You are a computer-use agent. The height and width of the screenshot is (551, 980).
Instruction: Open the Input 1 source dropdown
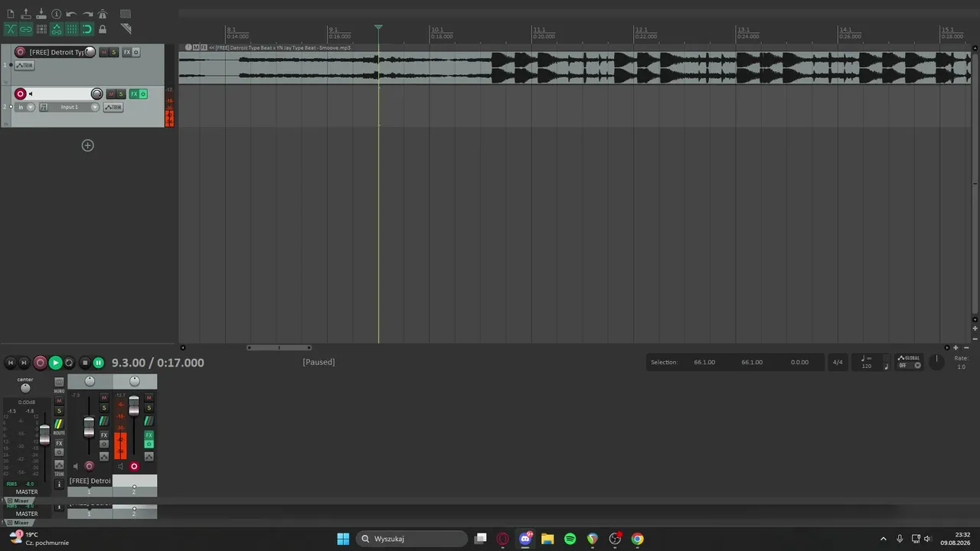[x=73, y=107]
